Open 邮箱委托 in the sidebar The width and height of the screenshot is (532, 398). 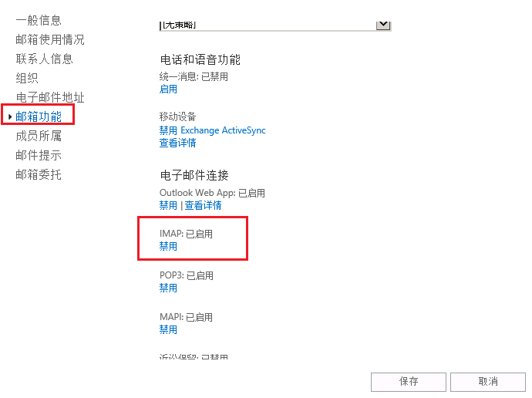(39, 174)
